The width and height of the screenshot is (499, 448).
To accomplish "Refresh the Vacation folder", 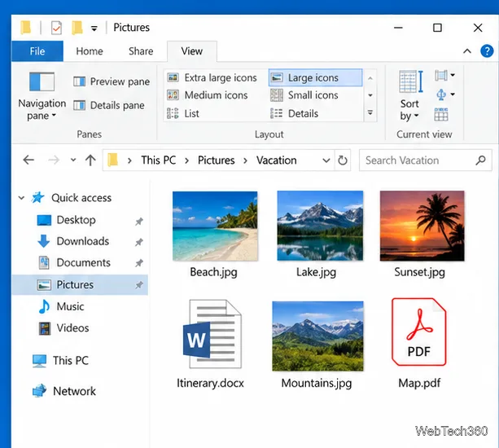I will 343,160.
